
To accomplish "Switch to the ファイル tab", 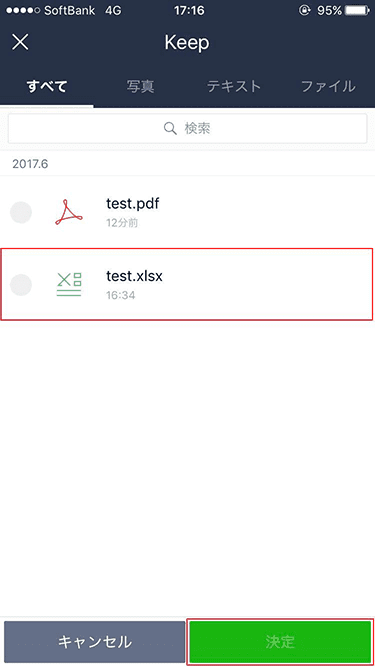I will (x=328, y=87).
